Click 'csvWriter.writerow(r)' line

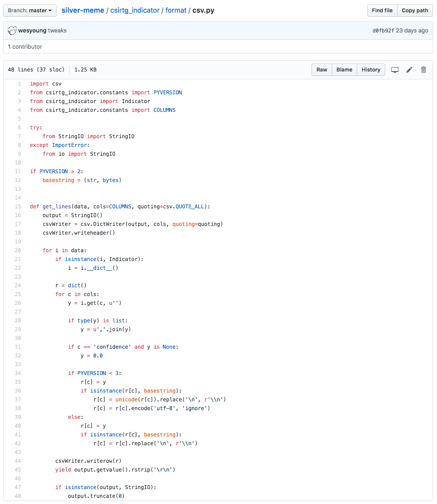coord(88,461)
